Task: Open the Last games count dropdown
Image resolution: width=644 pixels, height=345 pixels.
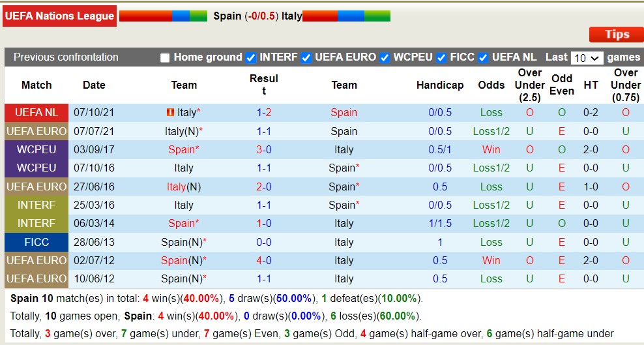Action: [x=587, y=58]
